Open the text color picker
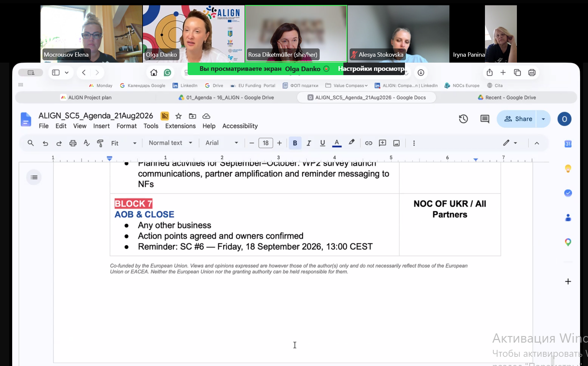Screen dimensions: 588x366 tap(337, 143)
